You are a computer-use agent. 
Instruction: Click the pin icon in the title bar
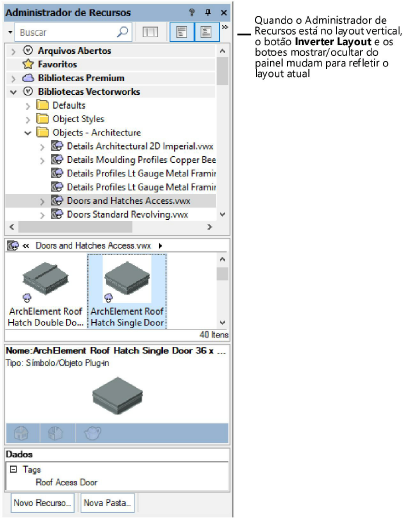point(208,12)
